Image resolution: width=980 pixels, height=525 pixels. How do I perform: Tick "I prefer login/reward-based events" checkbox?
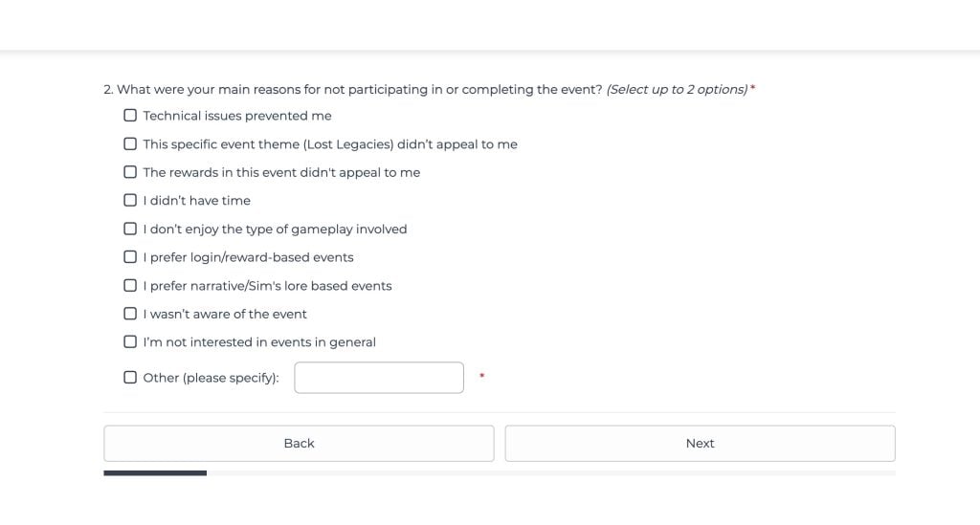click(x=130, y=257)
